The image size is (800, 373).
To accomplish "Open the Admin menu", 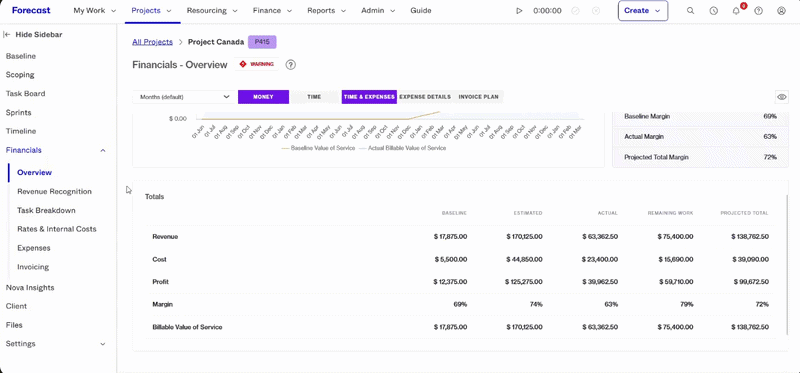I will [378, 11].
